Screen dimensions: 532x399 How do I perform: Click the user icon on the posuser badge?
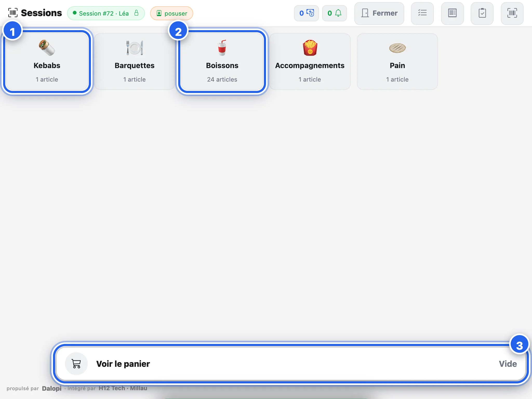click(x=159, y=13)
